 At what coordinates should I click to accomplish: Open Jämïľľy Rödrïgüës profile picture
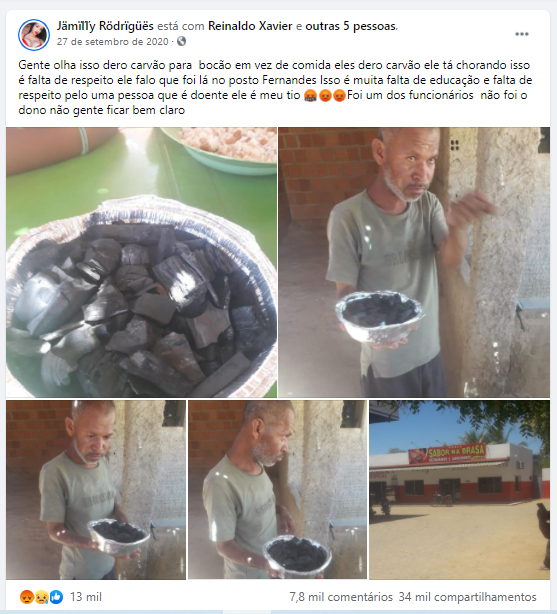(34, 35)
